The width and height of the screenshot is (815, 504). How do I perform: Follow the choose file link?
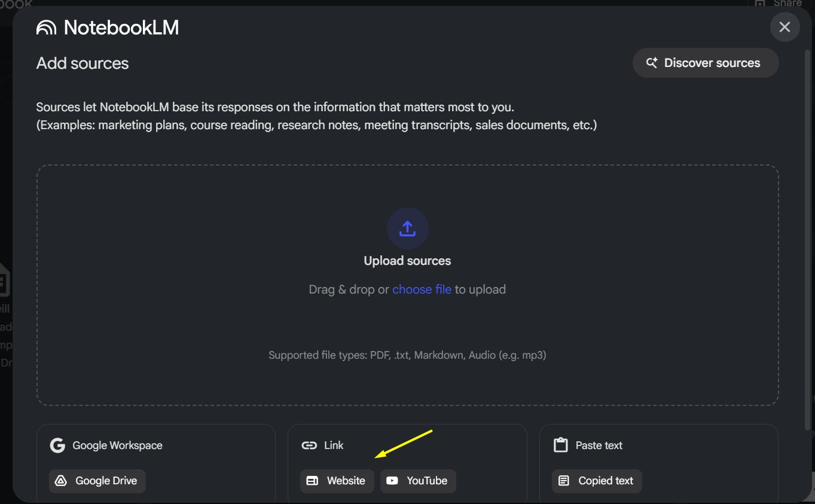422,289
